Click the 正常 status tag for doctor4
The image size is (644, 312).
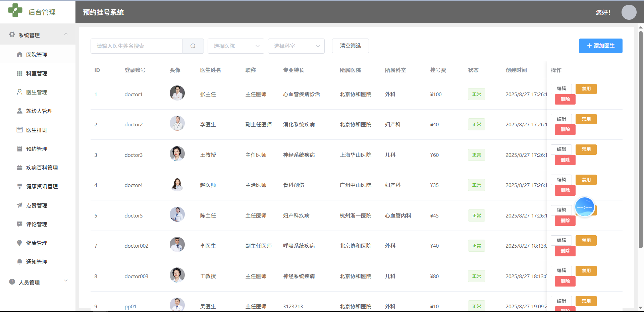point(477,185)
